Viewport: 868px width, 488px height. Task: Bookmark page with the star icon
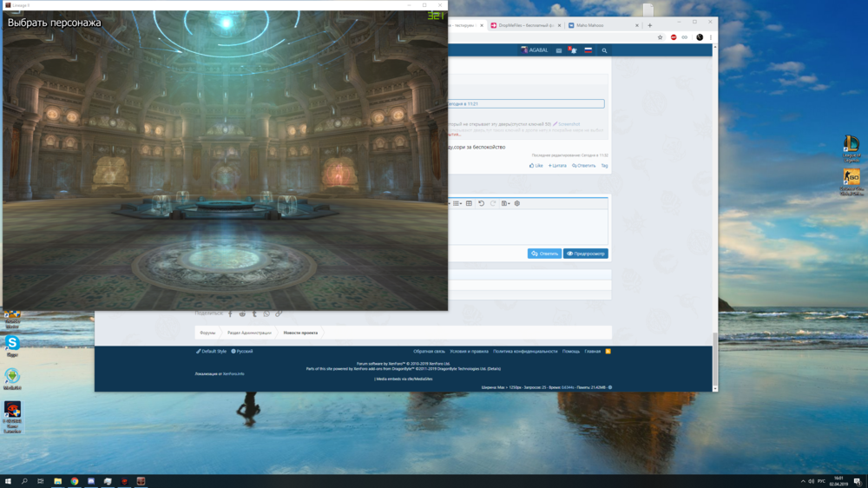661,37
